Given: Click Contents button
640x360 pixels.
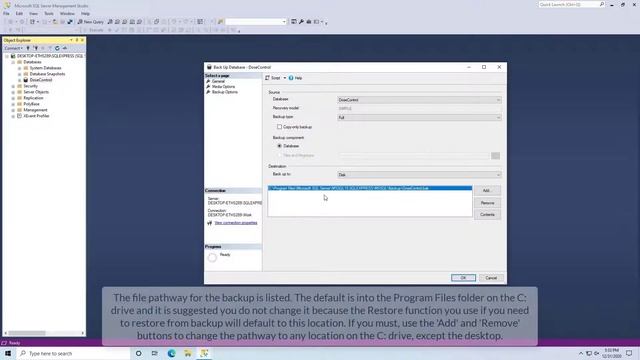Looking at the screenshot, I should 487,215.
